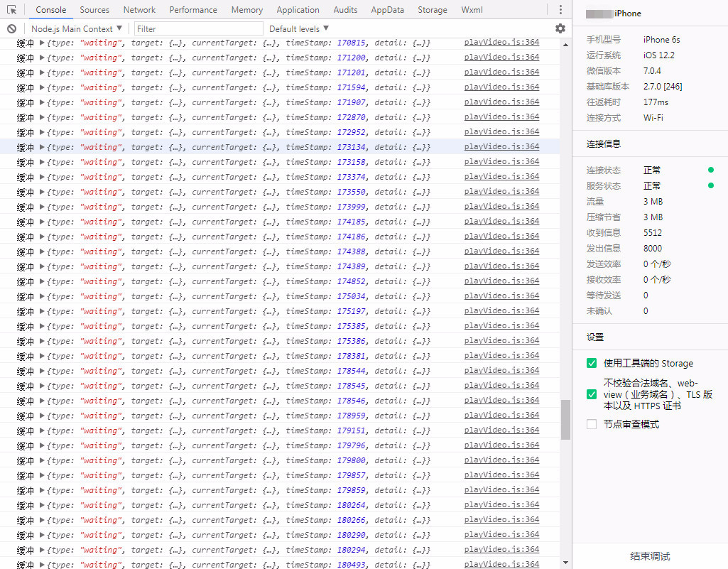Click the 服务状态 green status dot
The width and height of the screenshot is (728, 569).
(711, 186)
